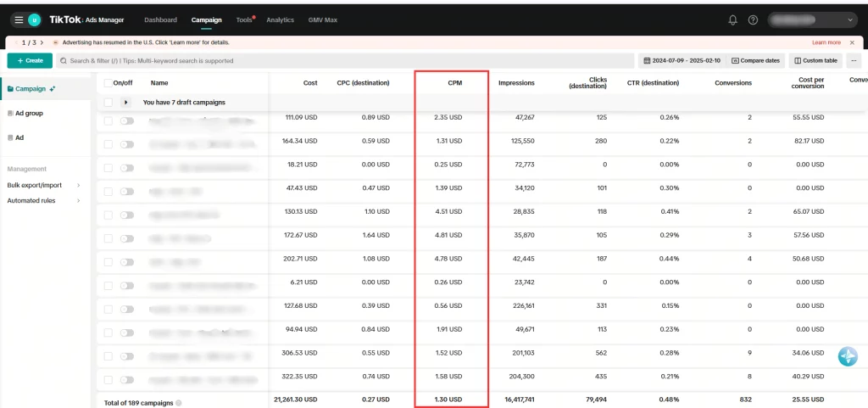Image resolution: width=868 pixels, height=408 pixels.
Task: Switch to the Dashboard tab
Action: click(160, 20)
